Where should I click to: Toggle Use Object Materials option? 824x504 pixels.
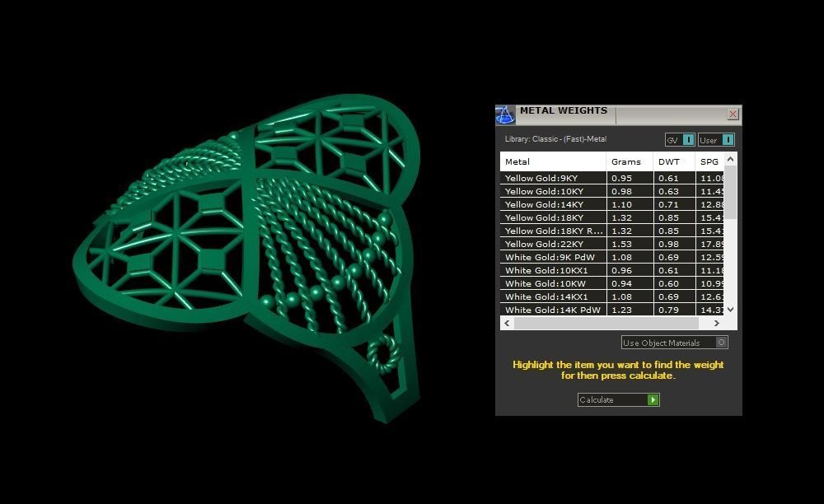[674, 343]
